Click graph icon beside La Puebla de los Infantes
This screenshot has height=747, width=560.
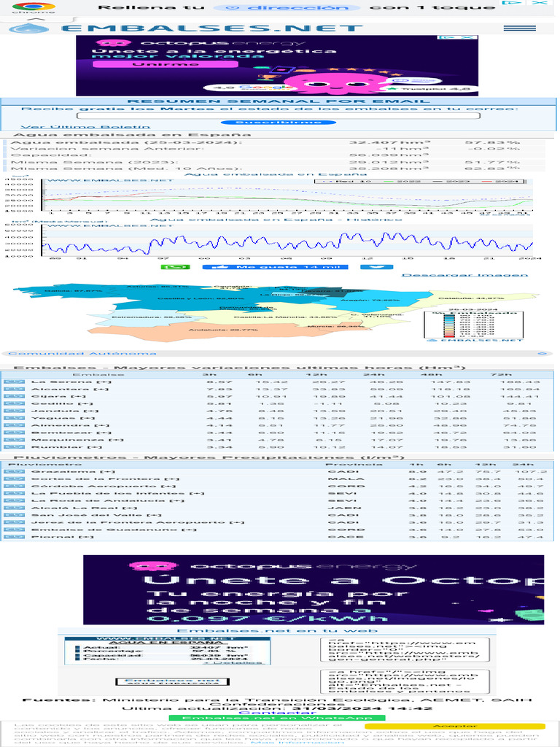tap(14, 494)
